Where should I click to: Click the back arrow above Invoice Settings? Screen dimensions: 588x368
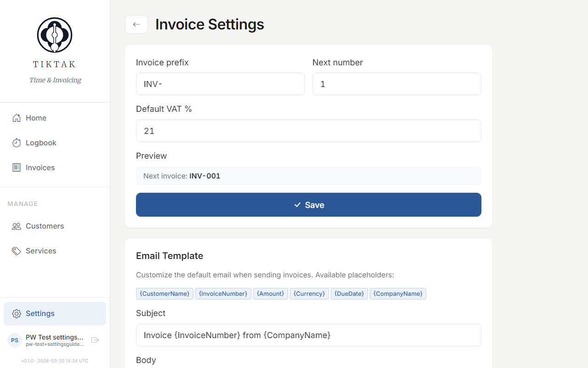click(x=136, y=24)
